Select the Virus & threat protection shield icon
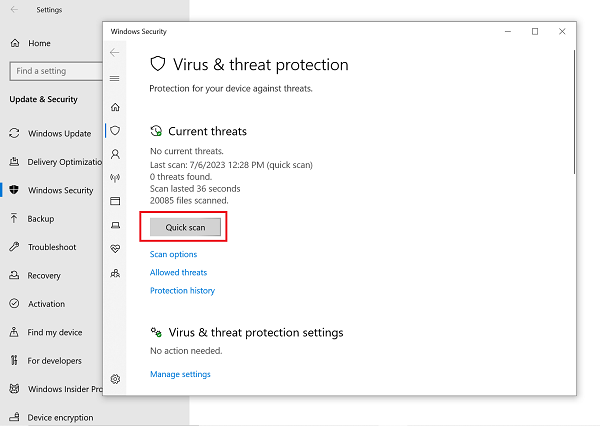The width and height of the screenshot is (600, 426). [115, 131]
